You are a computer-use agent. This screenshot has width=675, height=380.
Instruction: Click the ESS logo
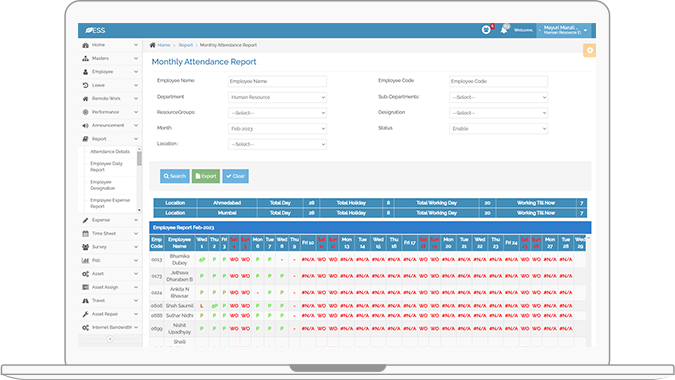coord(95,30)
